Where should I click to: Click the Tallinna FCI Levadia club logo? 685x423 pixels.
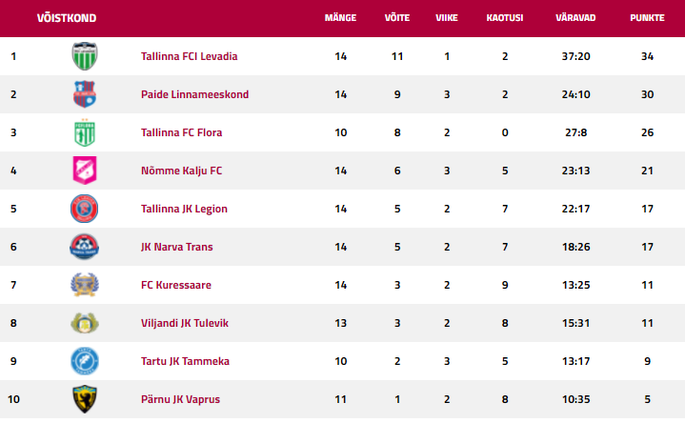85,56
